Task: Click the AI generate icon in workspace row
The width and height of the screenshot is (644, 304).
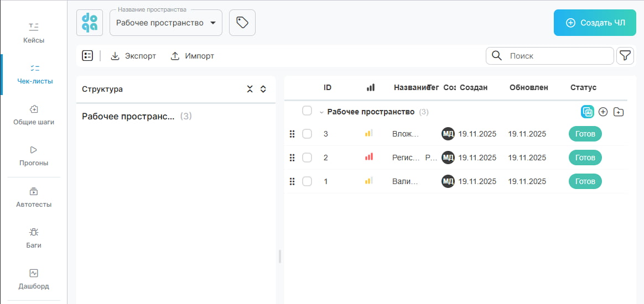Action: point(587,112)
